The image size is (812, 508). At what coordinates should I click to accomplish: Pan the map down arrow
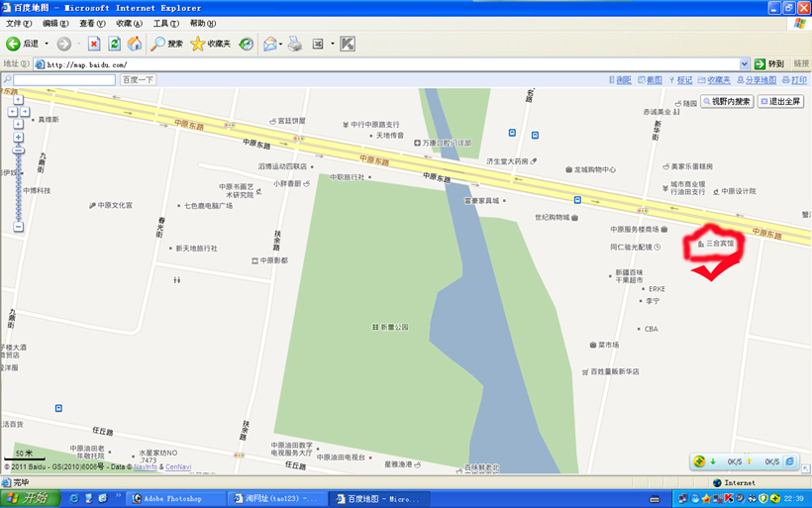pyautogui.click(x=18, y=125)
